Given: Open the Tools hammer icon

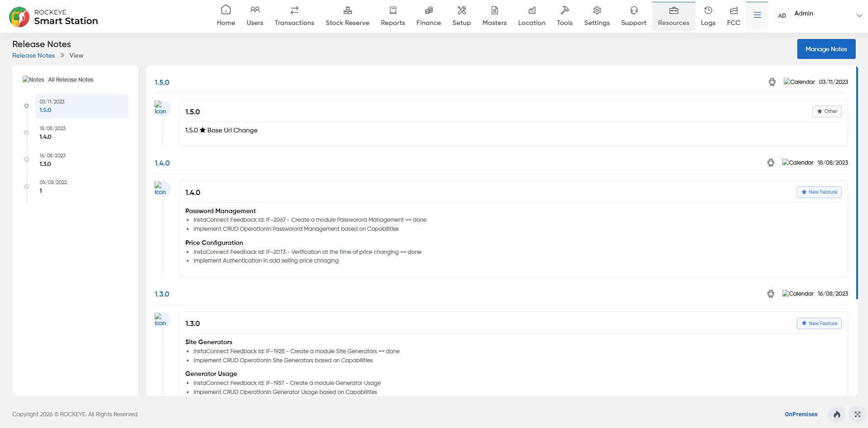Looking at the screenshot, I should pos(565,10).
